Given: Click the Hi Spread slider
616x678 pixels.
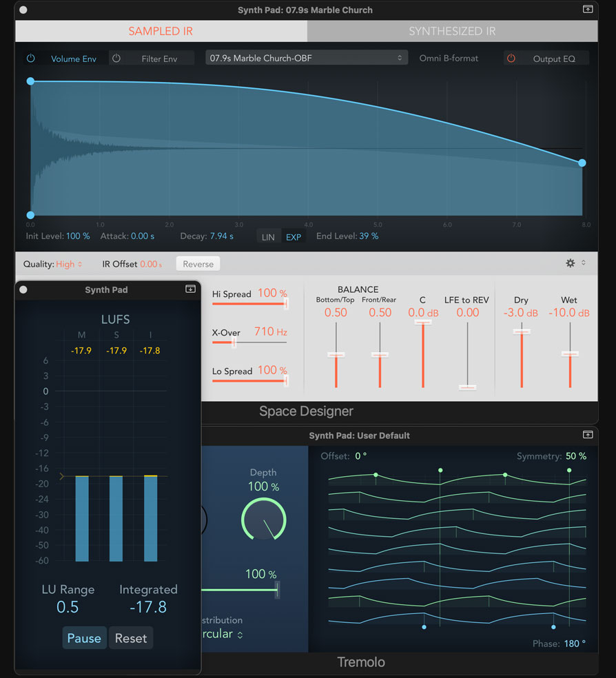Looking at the screenshot, I should (249, 304).
